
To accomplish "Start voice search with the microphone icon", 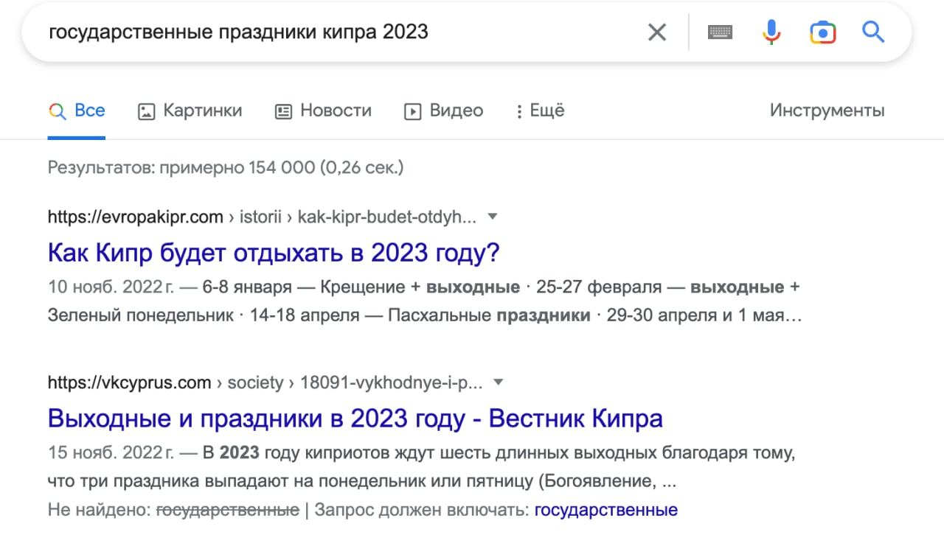I will click(x=771, y=32).
